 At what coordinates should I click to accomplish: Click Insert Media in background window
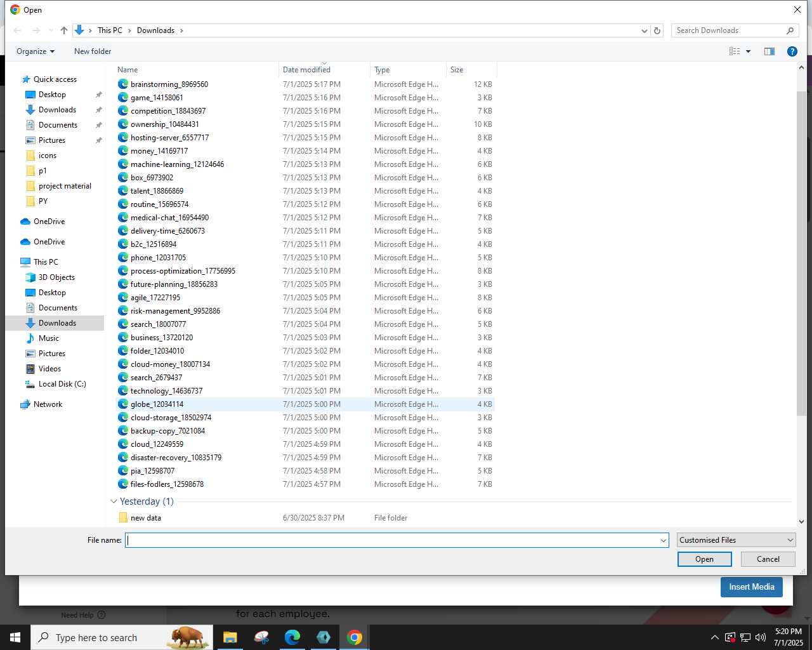(x=751, y=587)
